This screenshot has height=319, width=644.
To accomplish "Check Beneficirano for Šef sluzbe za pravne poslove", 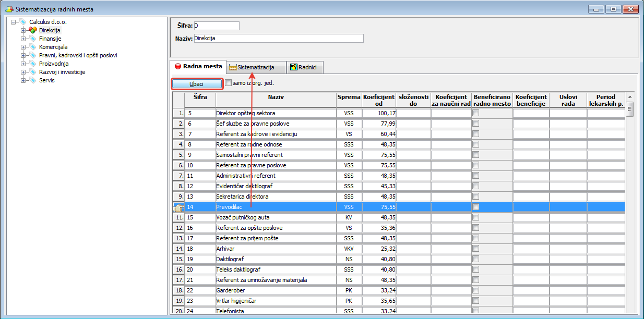I will click(475, 124).
